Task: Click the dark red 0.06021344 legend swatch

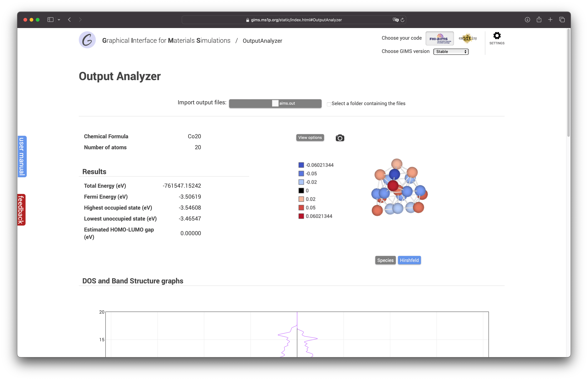Action: pyautogui.click(x=301, y=216)
